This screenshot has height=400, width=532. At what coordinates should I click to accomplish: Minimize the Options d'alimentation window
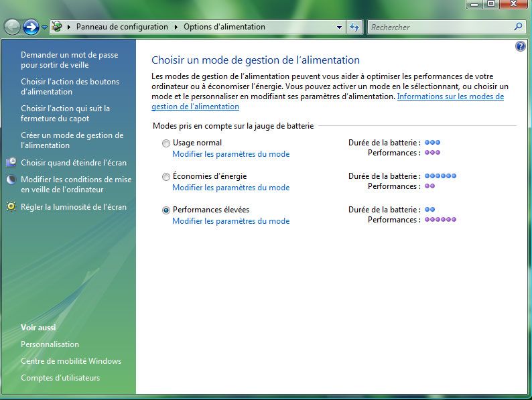(474, 4)
